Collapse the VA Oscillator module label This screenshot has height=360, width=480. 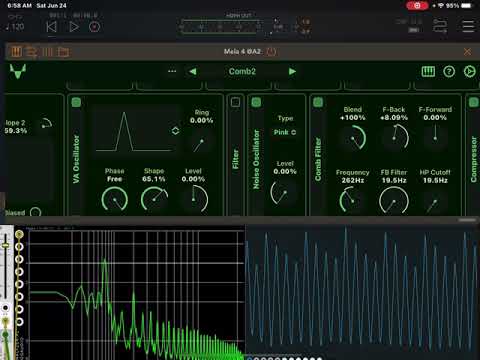(76, 159)
